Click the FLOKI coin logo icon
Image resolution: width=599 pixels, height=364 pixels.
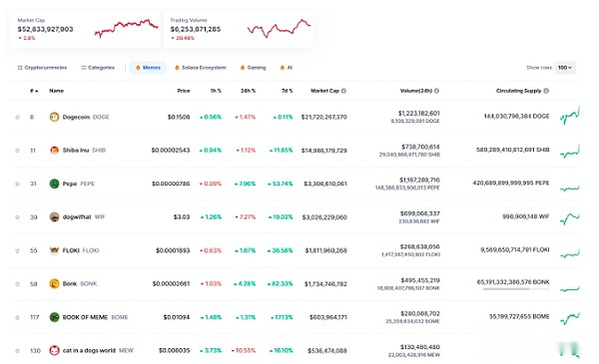click(54, 250)
